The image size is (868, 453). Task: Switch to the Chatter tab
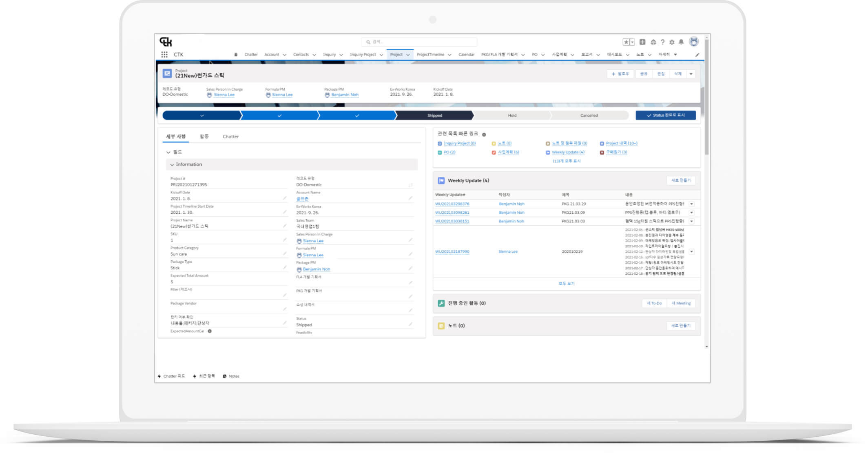coord(230,137)
